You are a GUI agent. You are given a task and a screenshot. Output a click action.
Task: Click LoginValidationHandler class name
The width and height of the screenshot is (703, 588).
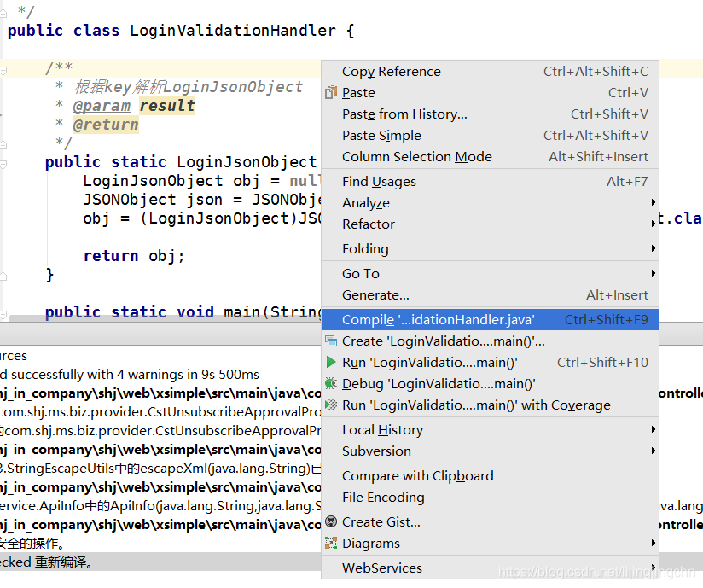point(233,31)
